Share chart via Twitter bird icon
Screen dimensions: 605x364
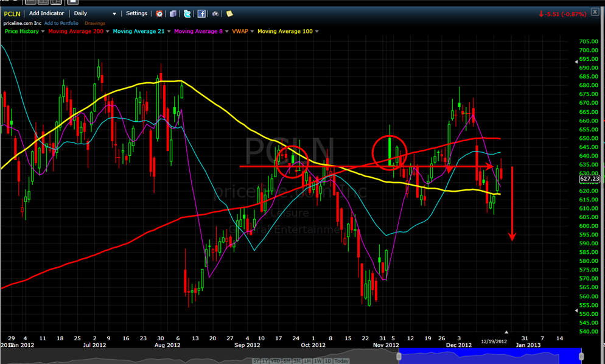click(187, 13)
